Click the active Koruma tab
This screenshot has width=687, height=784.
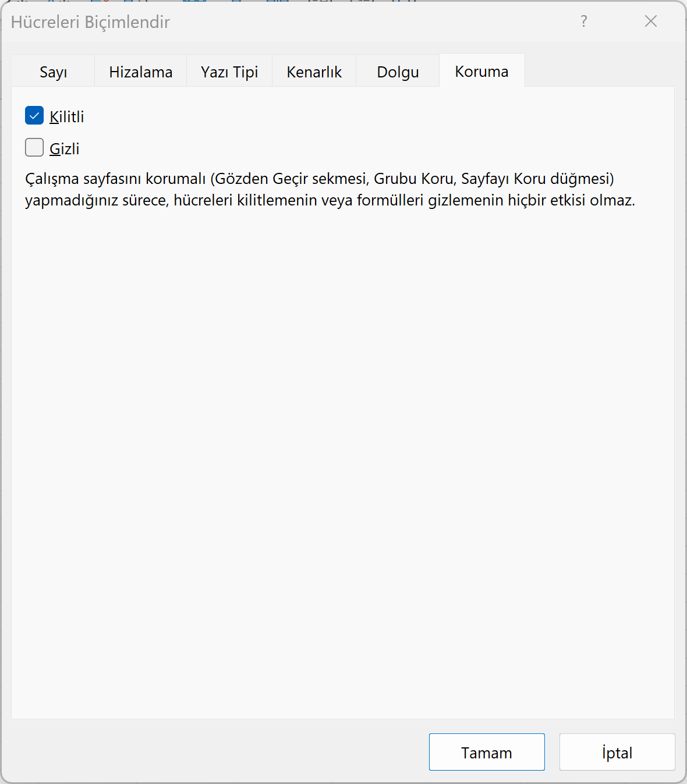point(481,72)
